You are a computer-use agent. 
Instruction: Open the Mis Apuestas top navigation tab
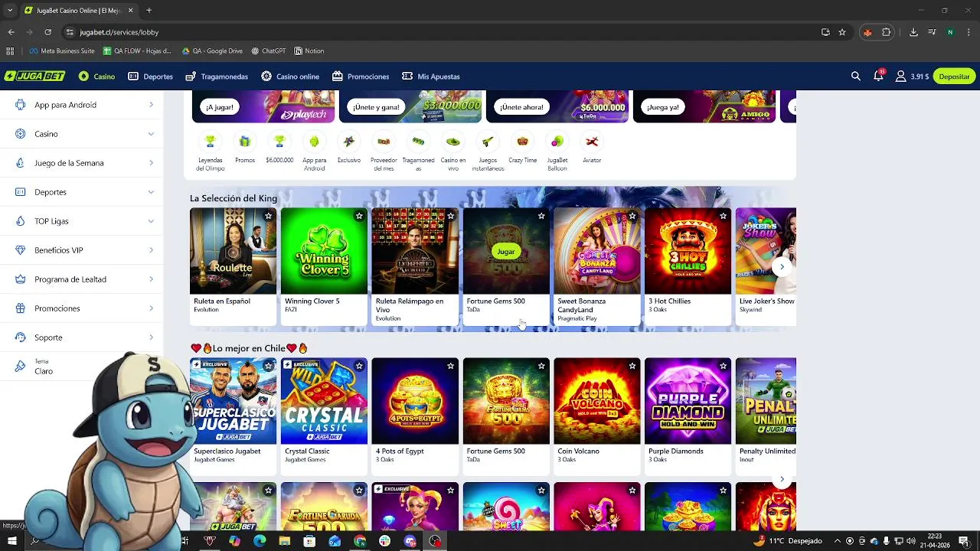[431, 77]
